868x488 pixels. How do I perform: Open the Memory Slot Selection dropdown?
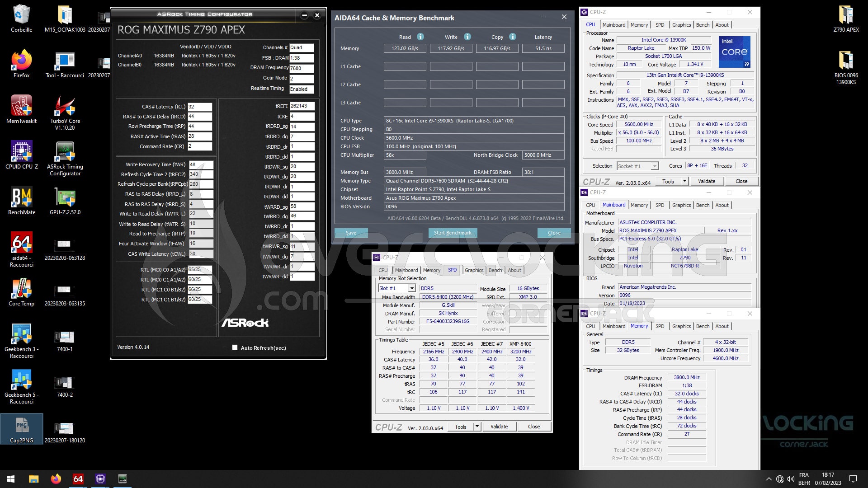(x=411, y=288)
